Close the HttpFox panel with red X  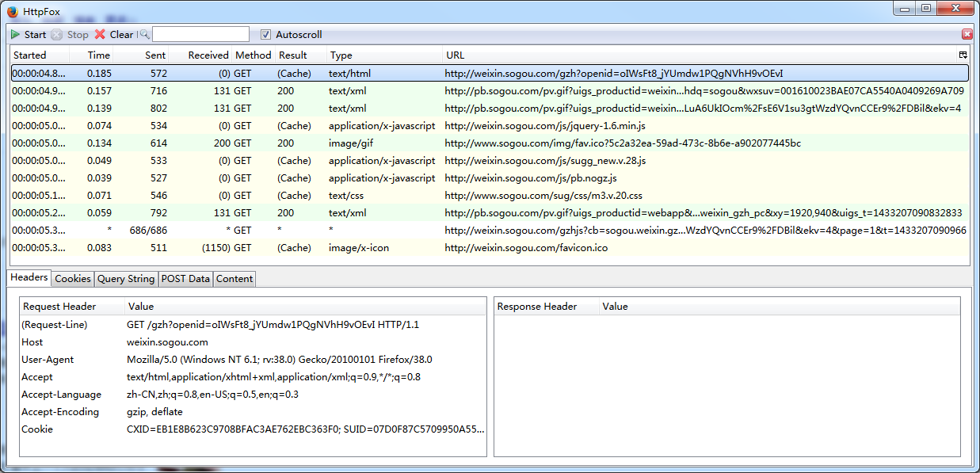click(967, 35)
